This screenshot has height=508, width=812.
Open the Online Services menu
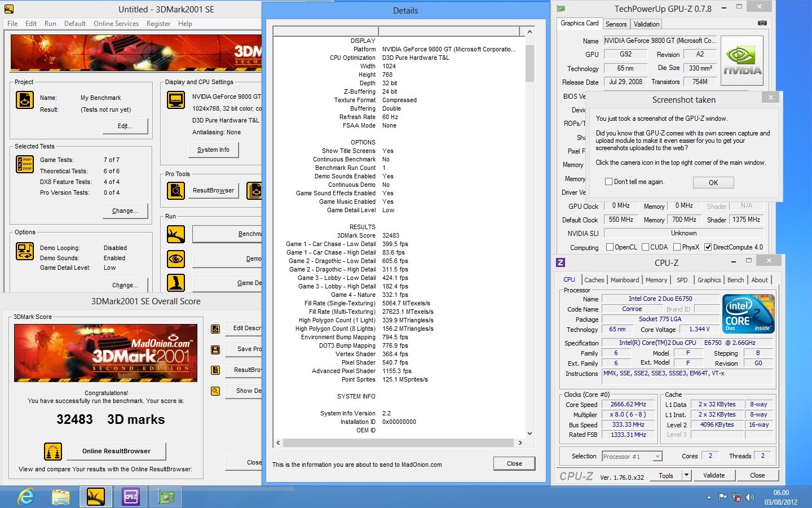click(116, 24)
